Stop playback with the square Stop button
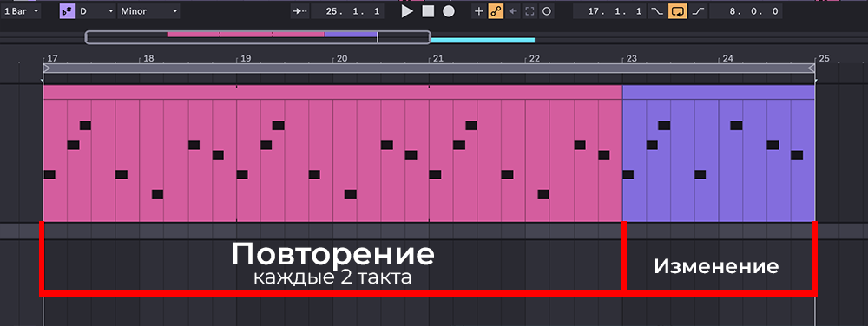The width and height of the screenshot is (868, 326). tap(428, 11)
